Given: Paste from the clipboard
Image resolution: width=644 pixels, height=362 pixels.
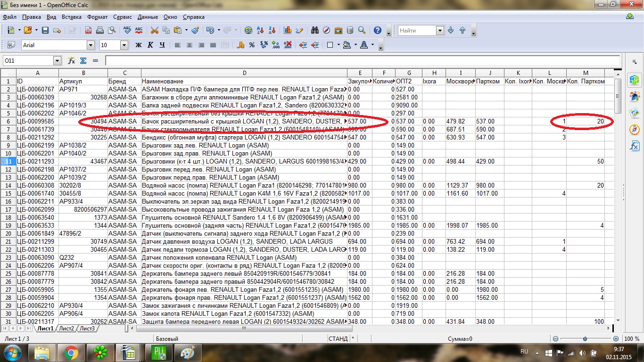Looking at the screenshot, I should pos(178,30).
